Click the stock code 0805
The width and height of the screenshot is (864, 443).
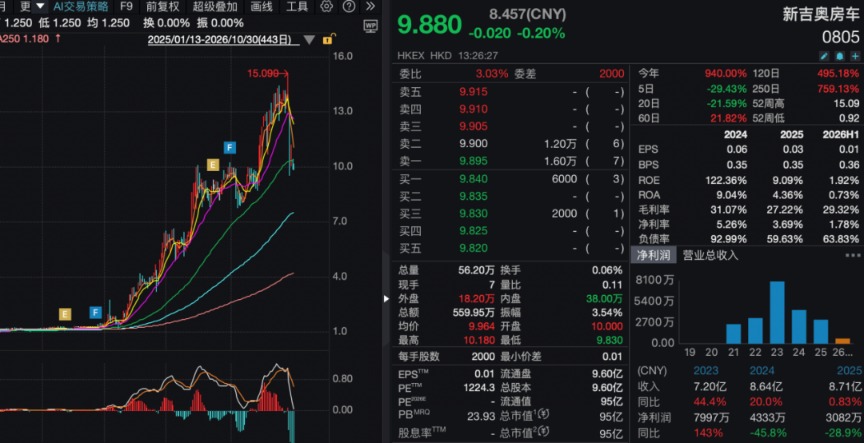tap(841, 37)
